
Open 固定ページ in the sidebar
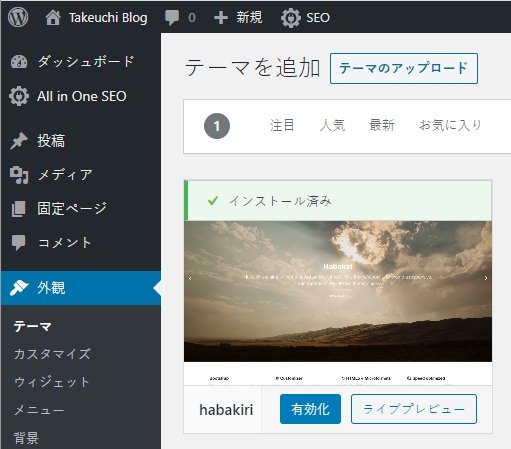pyautogui.click(x=72, y=209)
